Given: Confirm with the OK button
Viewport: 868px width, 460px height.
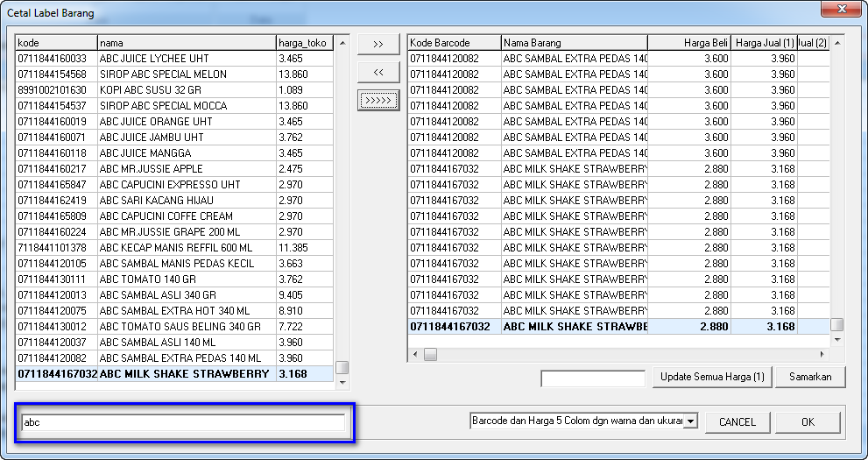Looking at the screenshot, I should click(808, 421).
